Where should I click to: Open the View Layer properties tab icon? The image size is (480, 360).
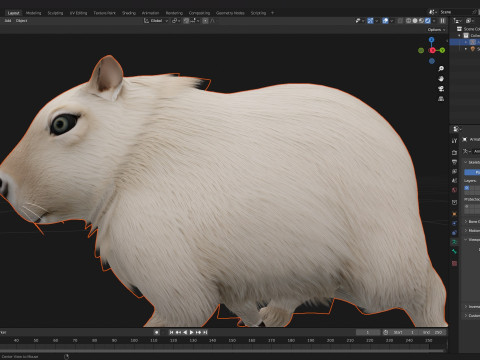(454, 171)
